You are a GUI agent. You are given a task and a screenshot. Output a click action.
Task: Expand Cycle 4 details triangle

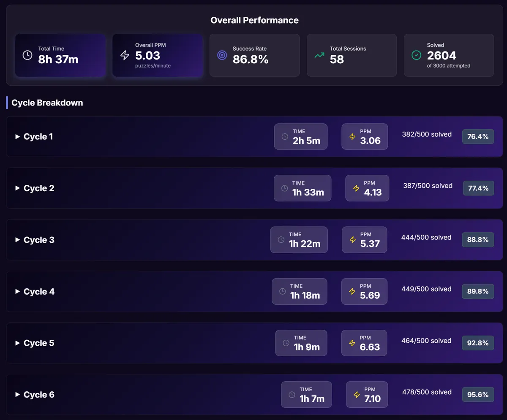[x=17, y=292]
